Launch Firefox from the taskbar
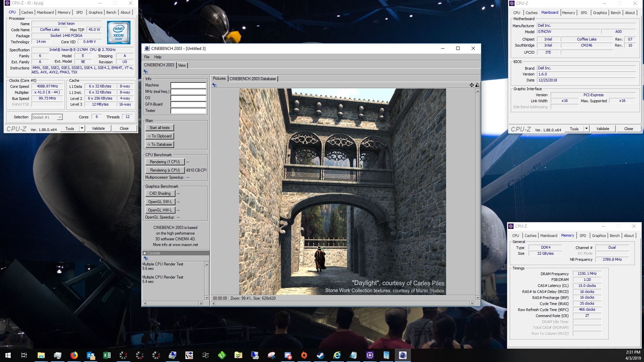The width and height of the screenshot is (644, 362). (x=74, y=355)
